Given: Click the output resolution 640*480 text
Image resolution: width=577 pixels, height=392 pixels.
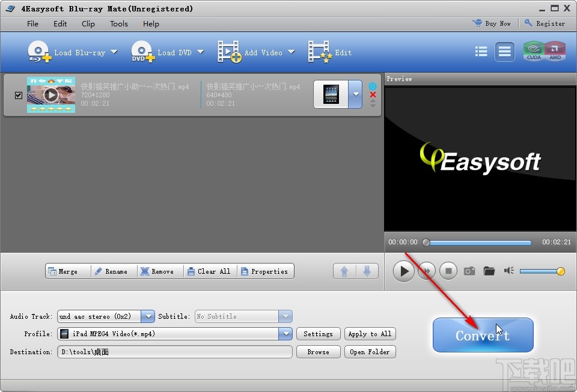Looking at the screenshot, I should [x=219, y=95].
